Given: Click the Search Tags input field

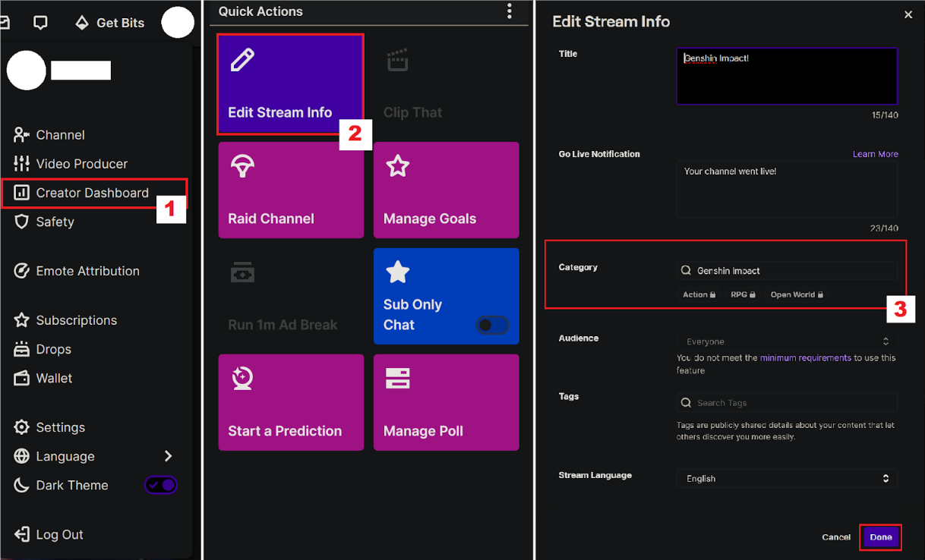Looking at the screenshot, I should pyautogui.click(x=786, y=403).
